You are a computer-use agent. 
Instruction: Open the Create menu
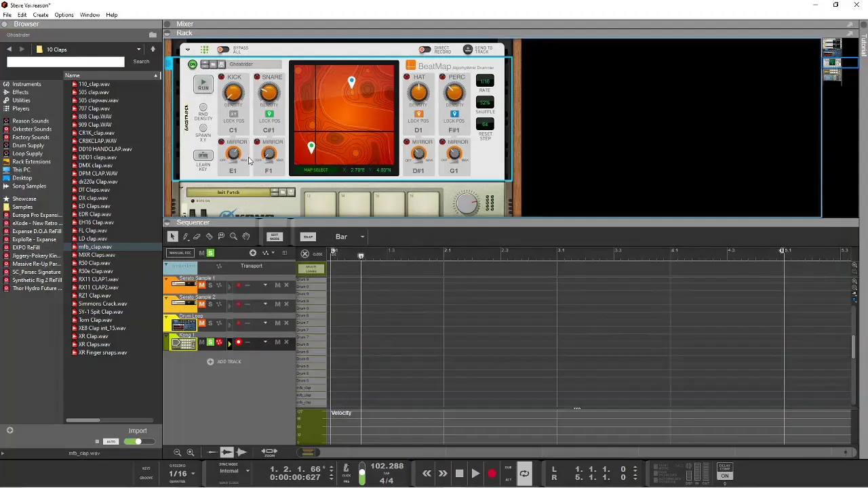(x=41, y=15)
